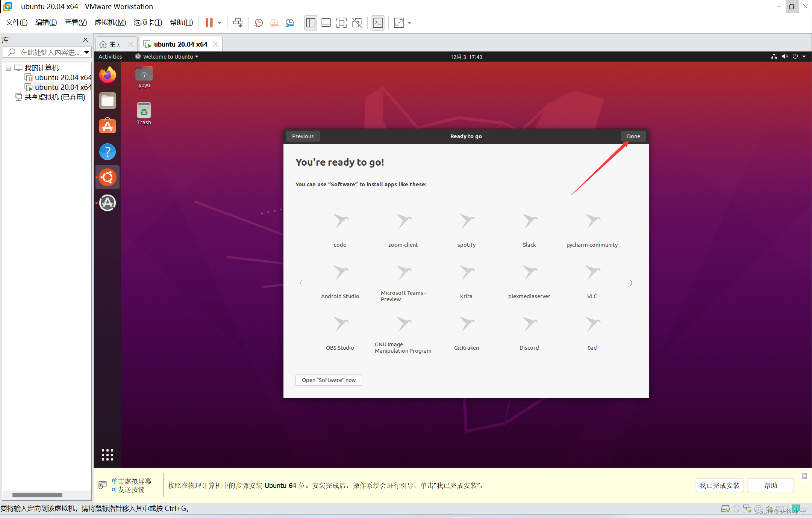Select the running ubuntu 20.04 x64 entry

coord(58,87)
